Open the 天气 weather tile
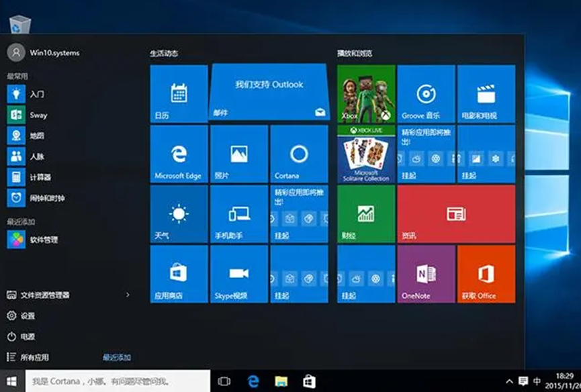The width and height of the screenshot is (581, 392). [179, 214]
